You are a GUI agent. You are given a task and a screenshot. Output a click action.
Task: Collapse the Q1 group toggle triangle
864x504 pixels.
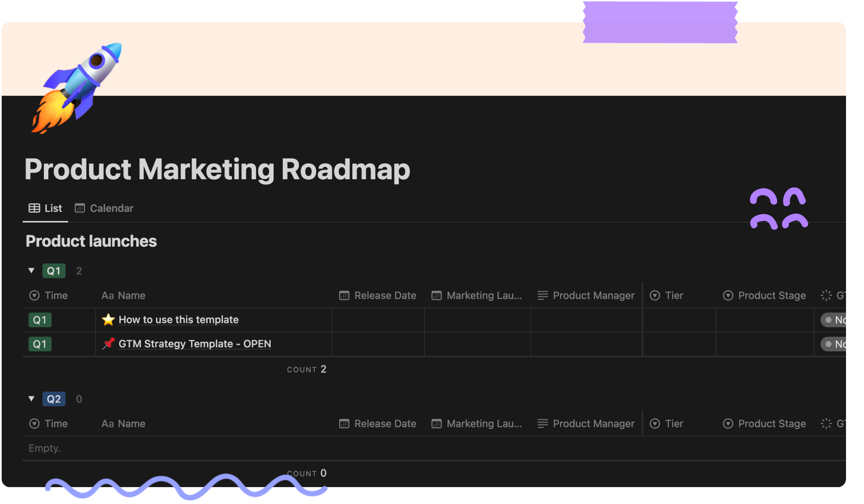click(x=31, y=271)
